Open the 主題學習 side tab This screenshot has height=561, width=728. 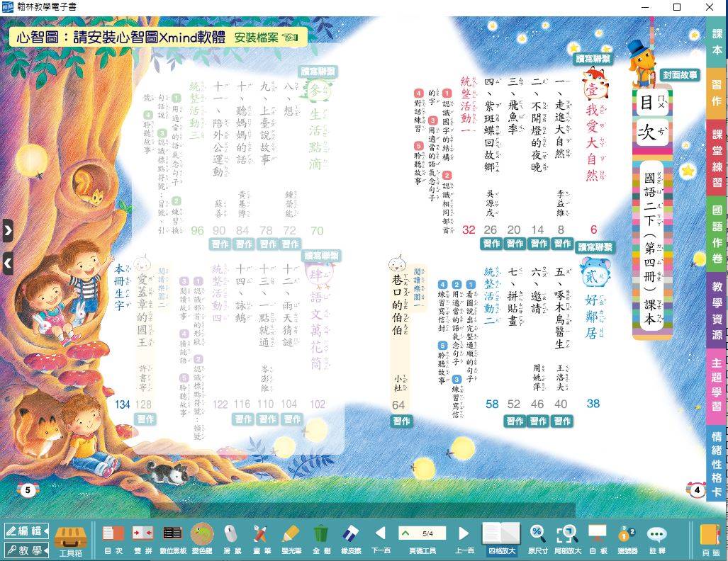click(x=717, y=387)
